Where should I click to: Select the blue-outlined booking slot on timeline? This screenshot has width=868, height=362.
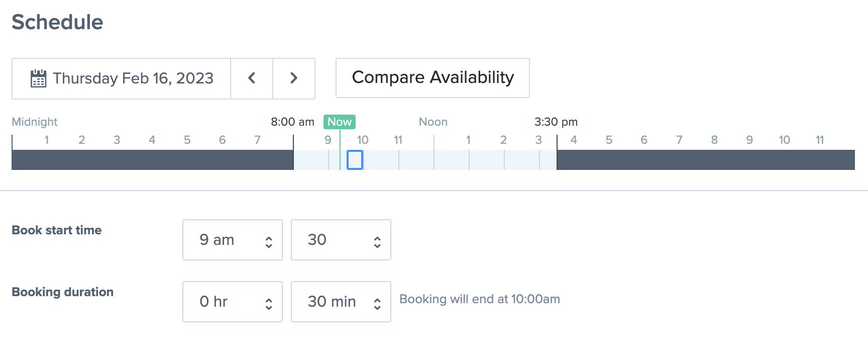point(355,160)
